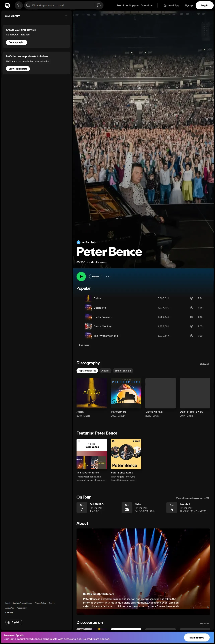
Task: Open Africa 2018 single album cover
Action: tap(92, 393)
